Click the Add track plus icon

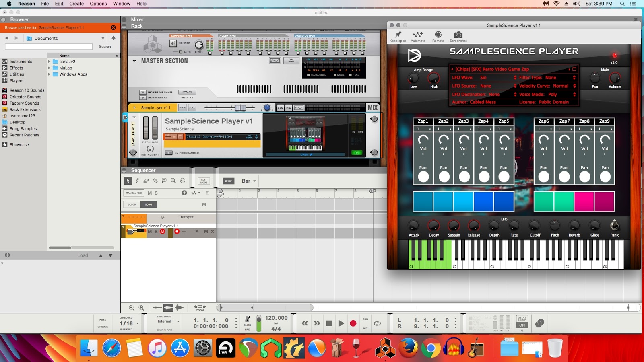[184, 193]
